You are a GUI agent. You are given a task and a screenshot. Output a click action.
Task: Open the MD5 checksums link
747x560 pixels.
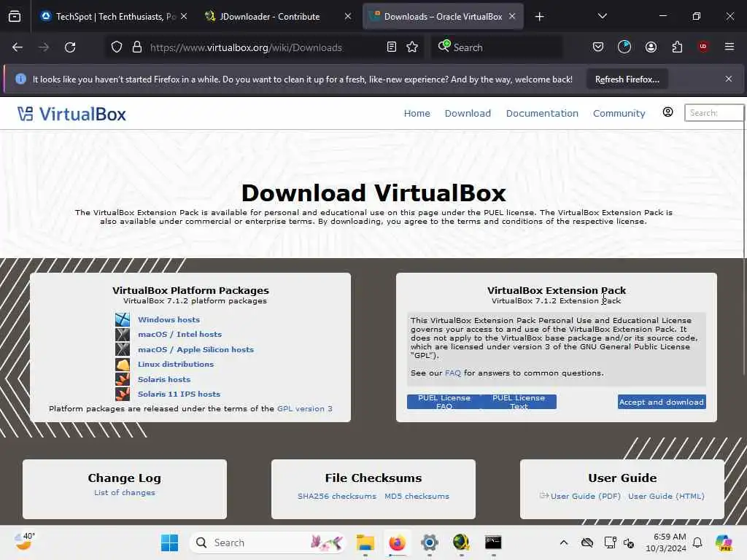tap(417, 496)
